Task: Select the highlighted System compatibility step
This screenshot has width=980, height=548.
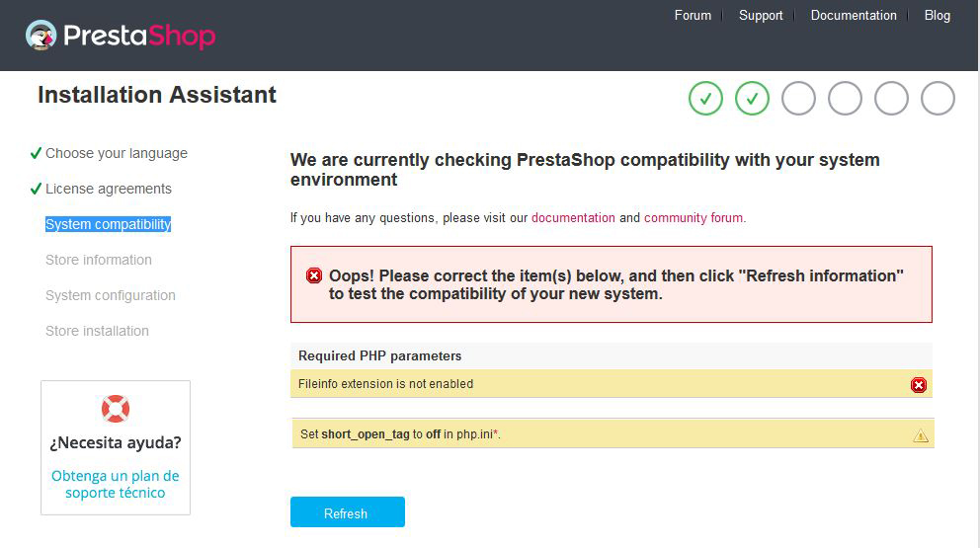Action: point(108,224)
